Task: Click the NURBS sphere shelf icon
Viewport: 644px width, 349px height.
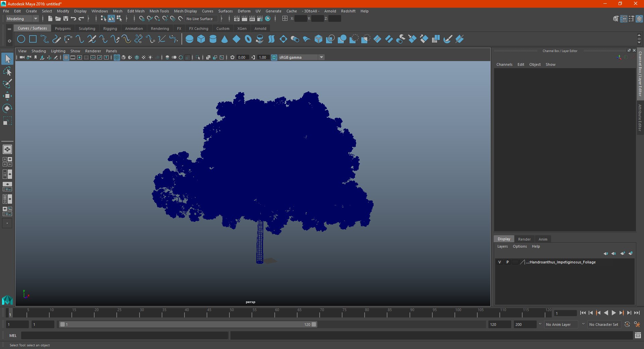Action: click(190, 39)
